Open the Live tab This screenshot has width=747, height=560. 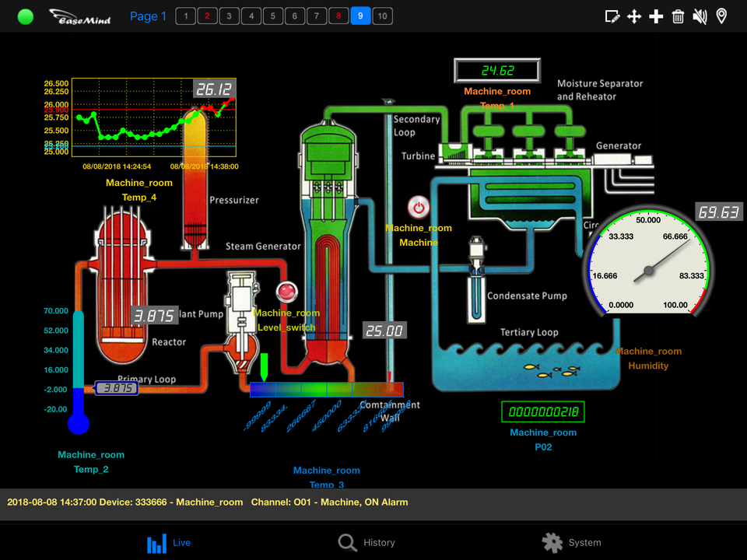pyautogui.click(x=169, y=542)
